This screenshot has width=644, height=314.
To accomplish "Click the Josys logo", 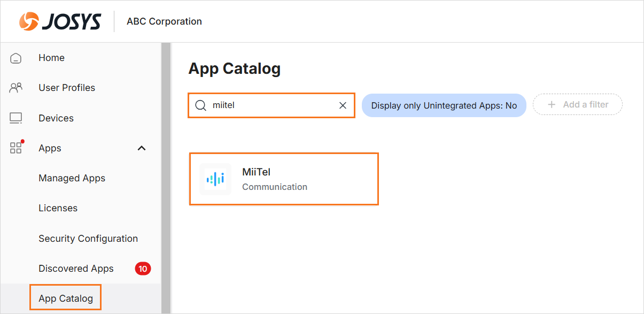I will 60,21.
